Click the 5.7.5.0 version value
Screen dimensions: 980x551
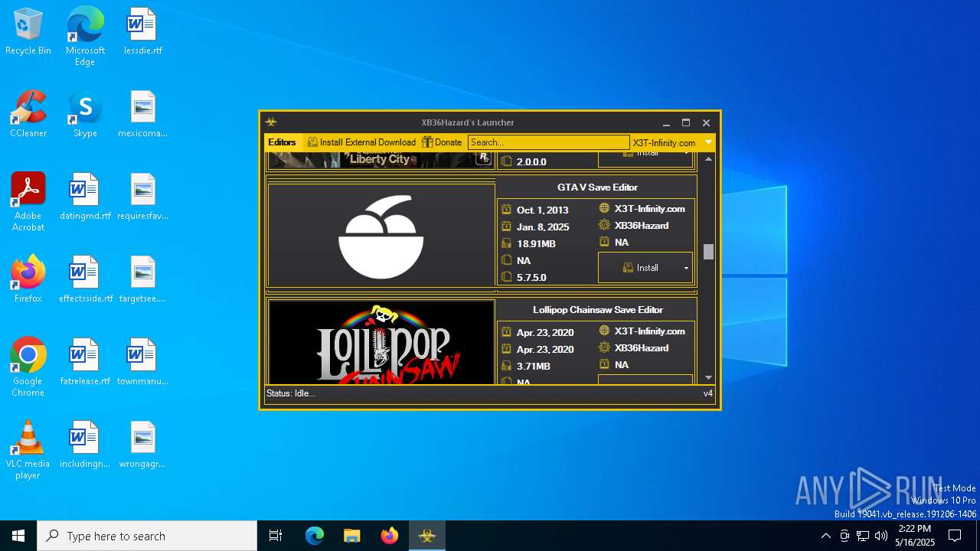pyautogui.click(x=531, y=278)
